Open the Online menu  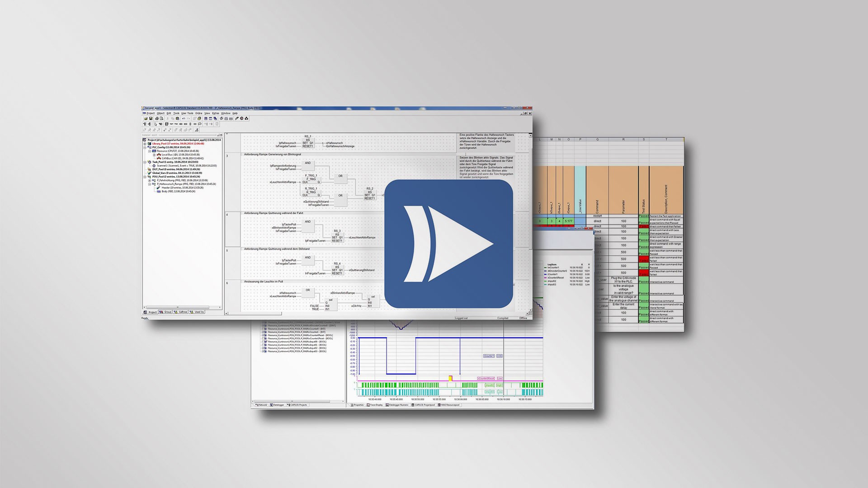pos(198,113)
